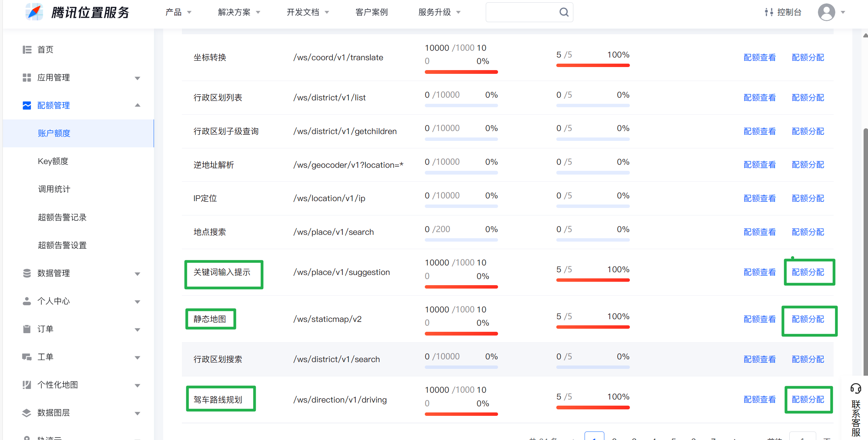868x440 pixels.
Task: Select the 首页 sidebar icon
Action: point(27,49)
